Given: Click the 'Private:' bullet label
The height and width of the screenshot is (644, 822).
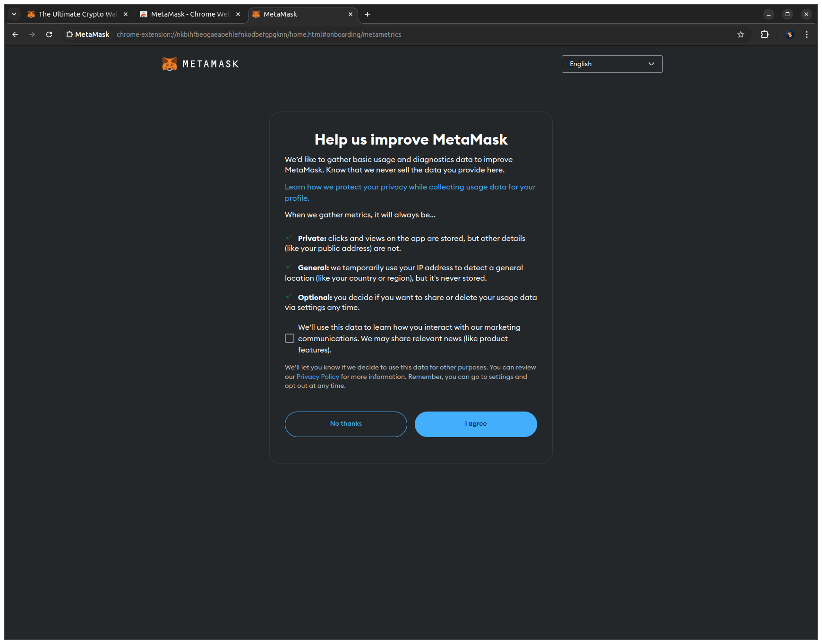Looking at the screenshot, I should (x=312, y=238).
